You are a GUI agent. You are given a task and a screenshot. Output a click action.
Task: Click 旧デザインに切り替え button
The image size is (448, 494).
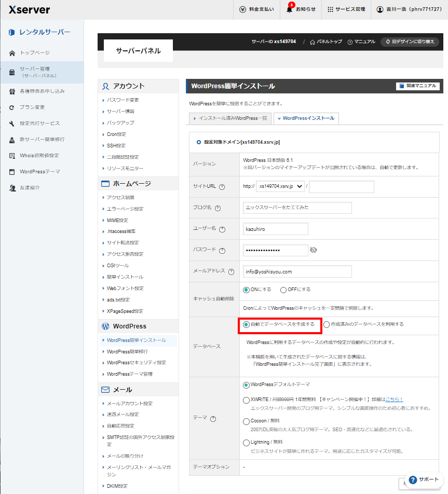click(410, 42)
